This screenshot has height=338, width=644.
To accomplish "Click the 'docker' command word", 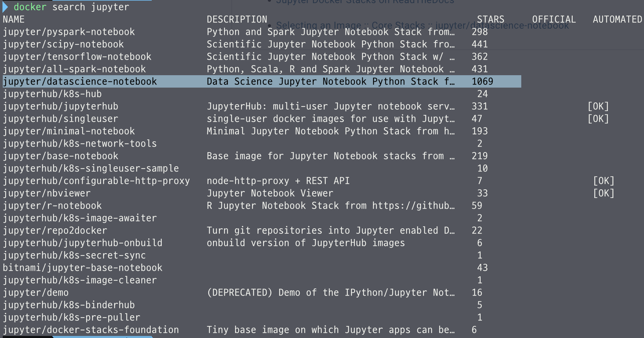I will 30,7.
